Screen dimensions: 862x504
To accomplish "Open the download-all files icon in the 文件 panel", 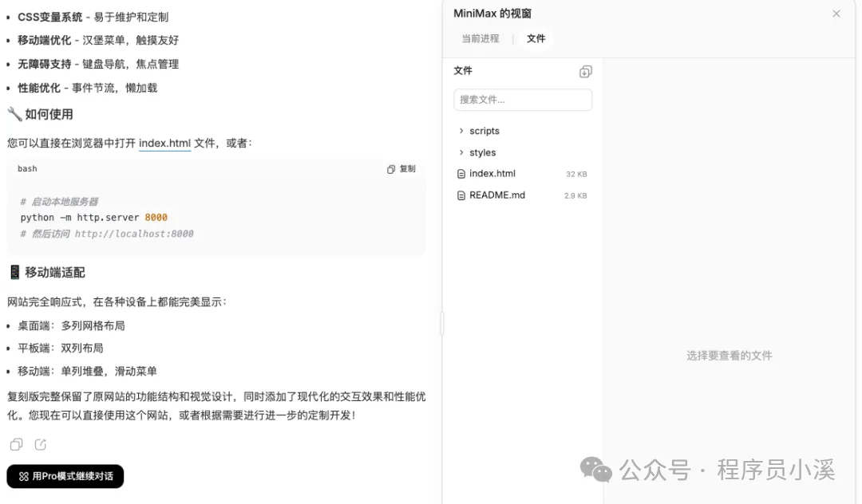I will (585, 71).
